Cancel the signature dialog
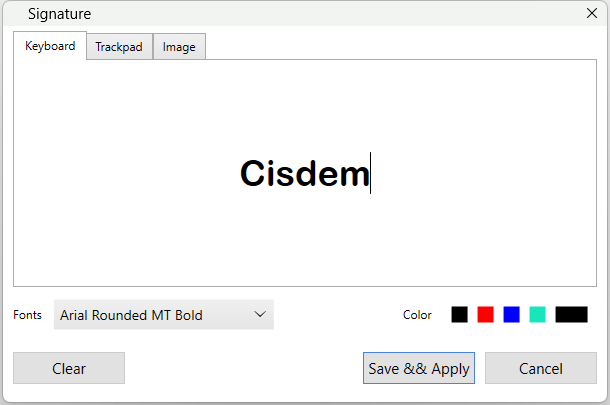Image resolution: width=610 pixels, height=405 pixels. point(541,368)
